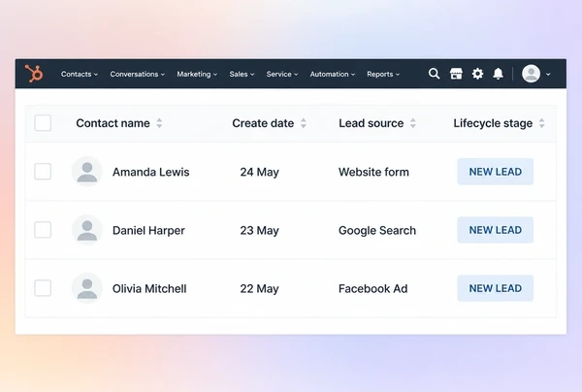Open the Marketing menu
Image resolution: width=582 pixels, height=392 pixels.
[197, 75]
